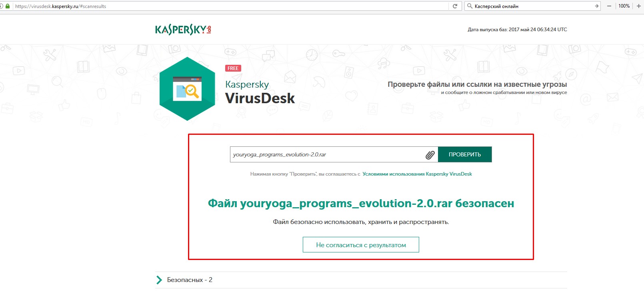The image size is (644, 306).
Task: Click the paperclip attach file icon
Action: (x=430, y=155)
